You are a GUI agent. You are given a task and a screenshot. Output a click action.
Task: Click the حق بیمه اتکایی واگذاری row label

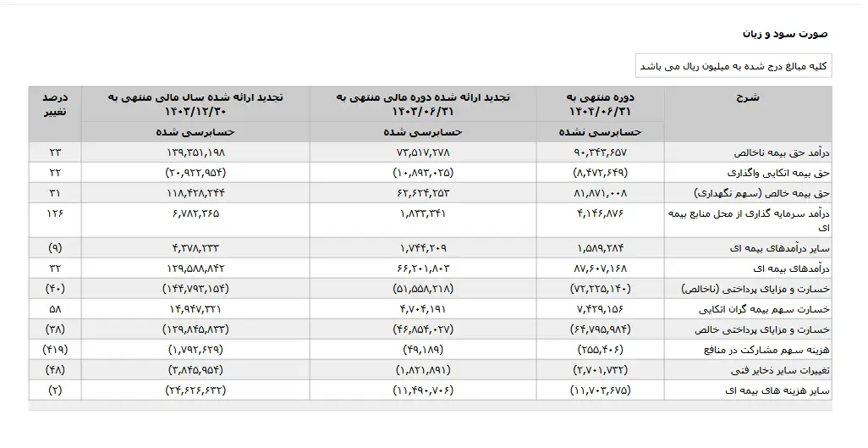pyautogui.click(x=783, y=173)
